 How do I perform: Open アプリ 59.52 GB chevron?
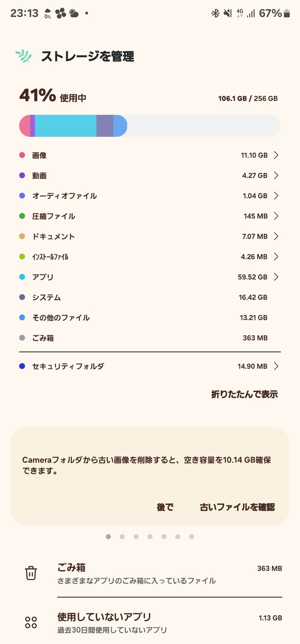[x=276, y=277]
